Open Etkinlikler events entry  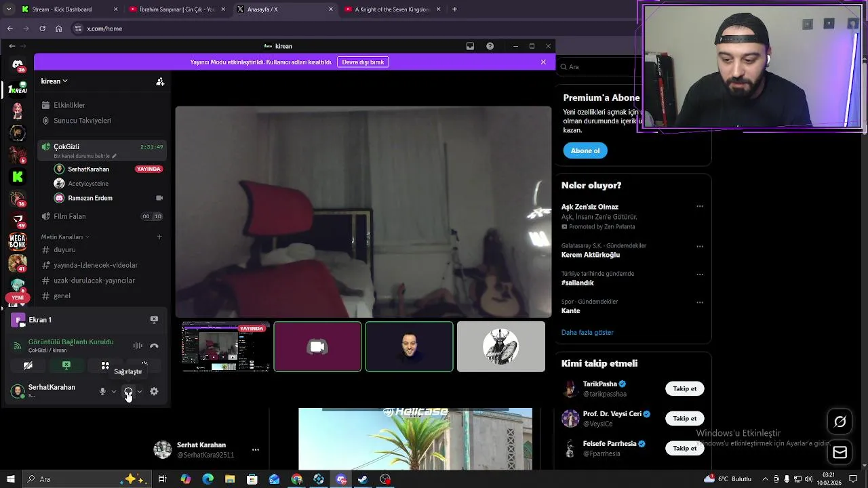point(102,105)
